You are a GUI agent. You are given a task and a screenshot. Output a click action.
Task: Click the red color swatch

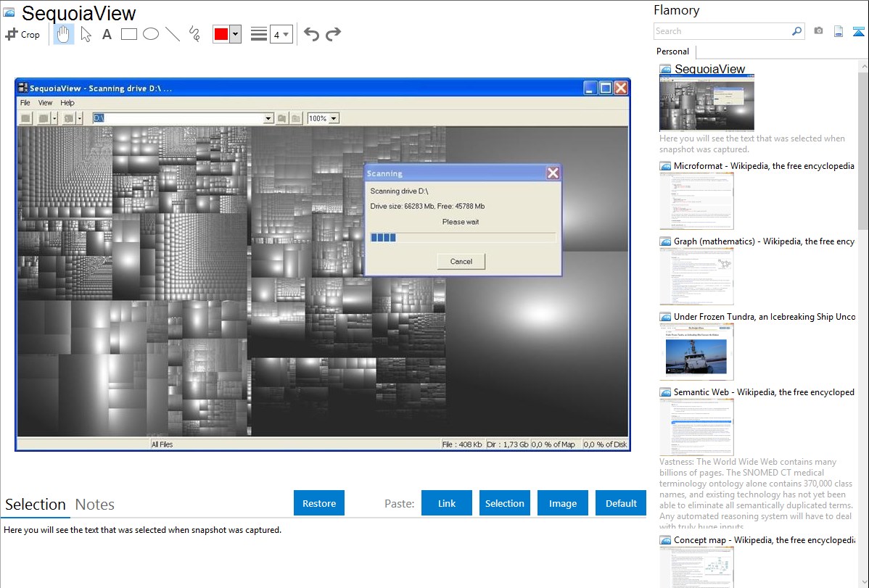click(221, 34)
